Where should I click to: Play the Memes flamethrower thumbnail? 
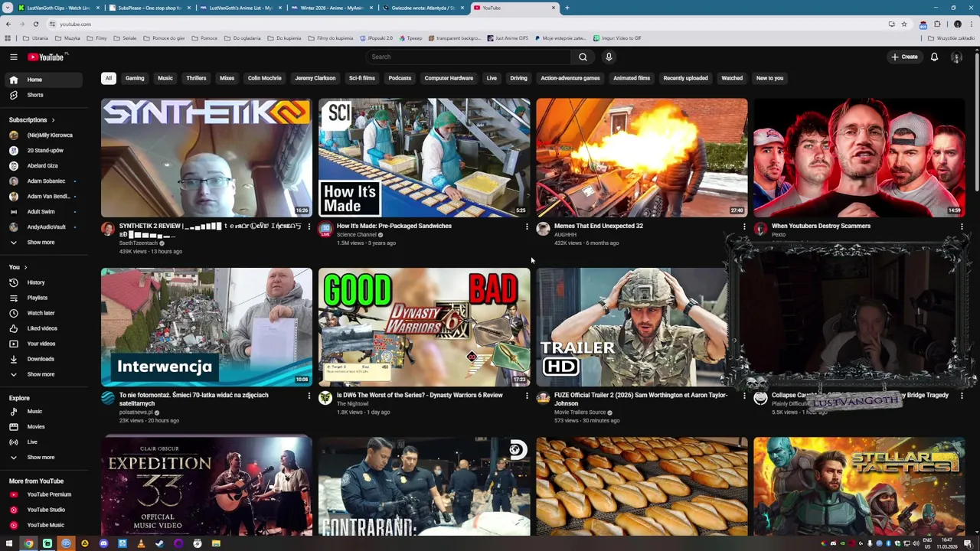click(x=642, y=158)
